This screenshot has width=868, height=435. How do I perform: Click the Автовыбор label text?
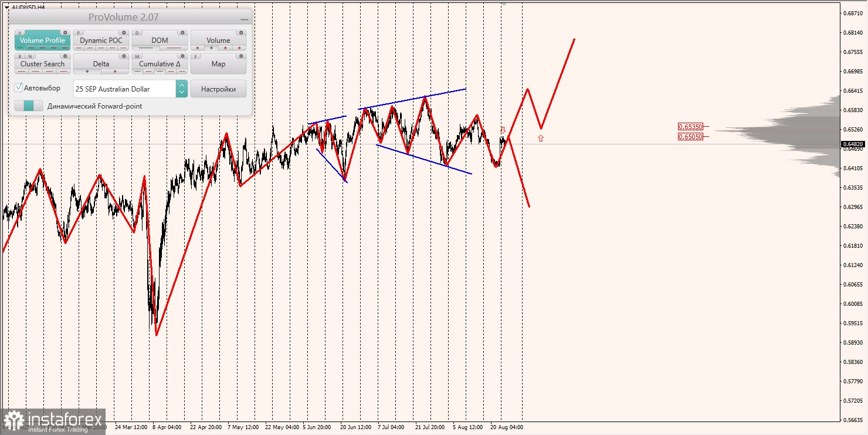coord(42,88)
